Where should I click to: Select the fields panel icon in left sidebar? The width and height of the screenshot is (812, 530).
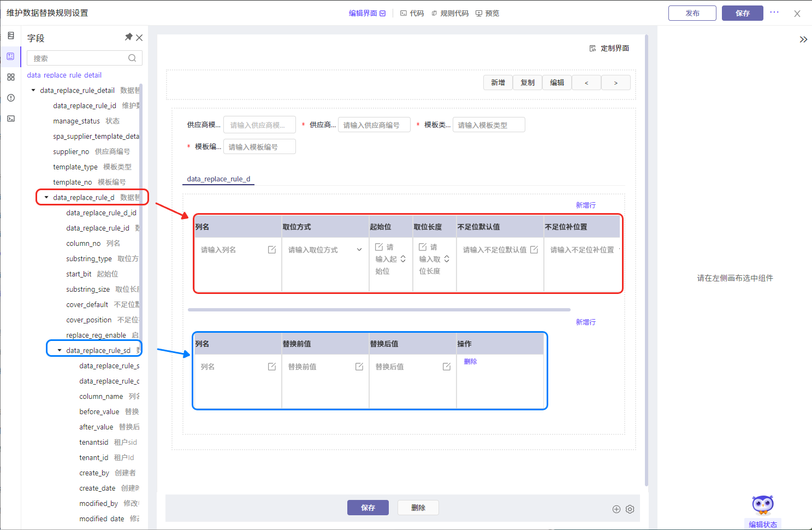(x=11, y=56)
